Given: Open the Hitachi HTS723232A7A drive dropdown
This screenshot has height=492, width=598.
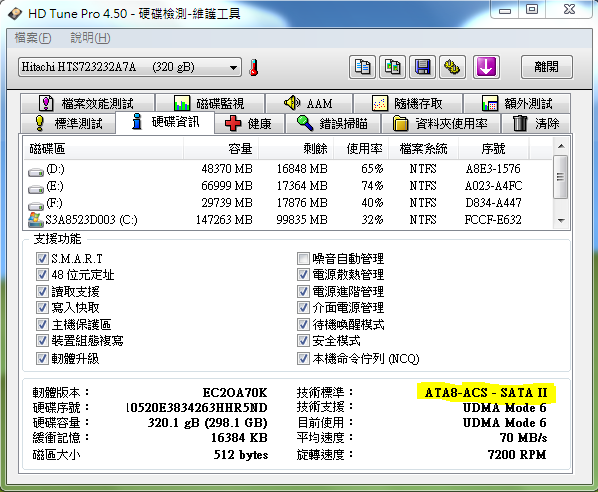Looking at the screenshot, I should click(130, 68).
